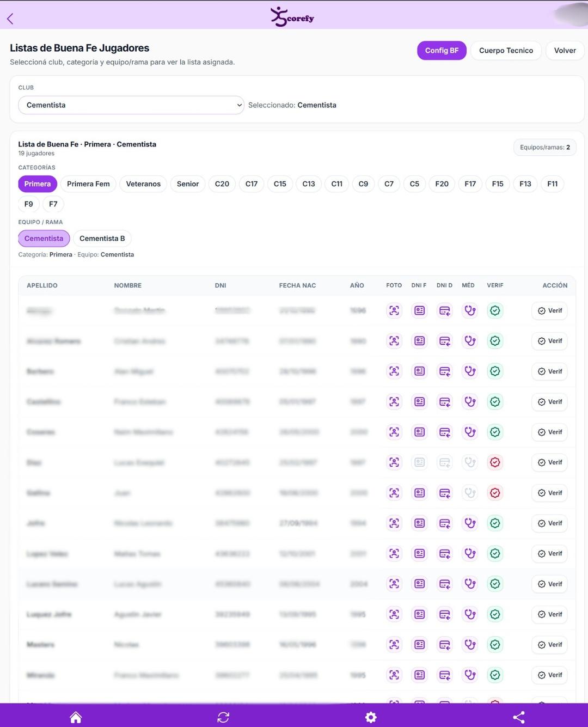
Task: Click the Verif button in Gallina row
Action: pos(550,493)
